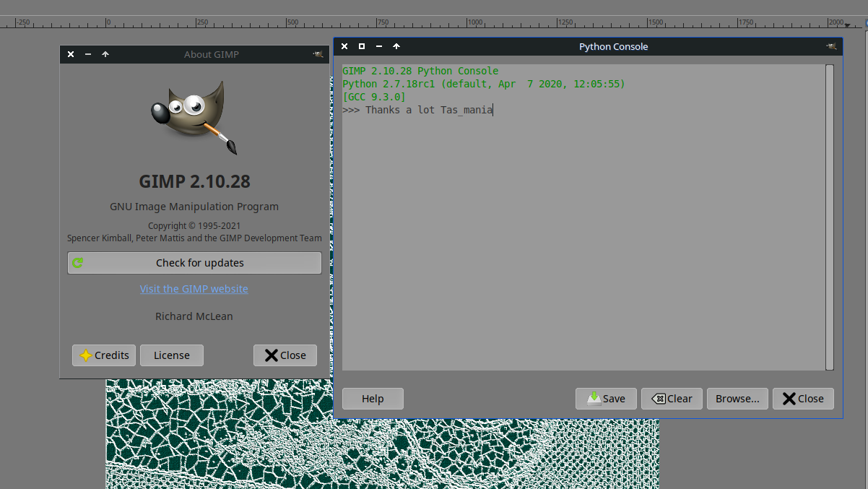Click the 'GIMP 2.10.28' heading text
Screen dimensions: 868x489
(x=194, y=181)
